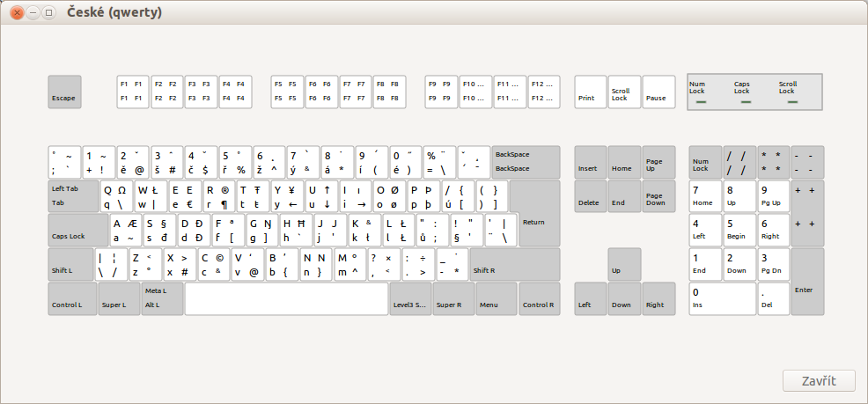Click the spacebar key

(x=286, y=299)
